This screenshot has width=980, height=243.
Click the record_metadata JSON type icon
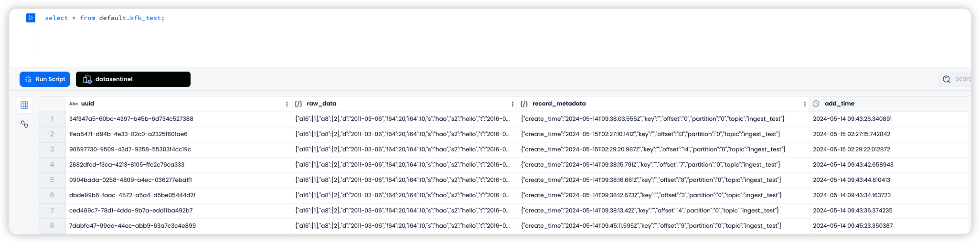pos(524,104)
